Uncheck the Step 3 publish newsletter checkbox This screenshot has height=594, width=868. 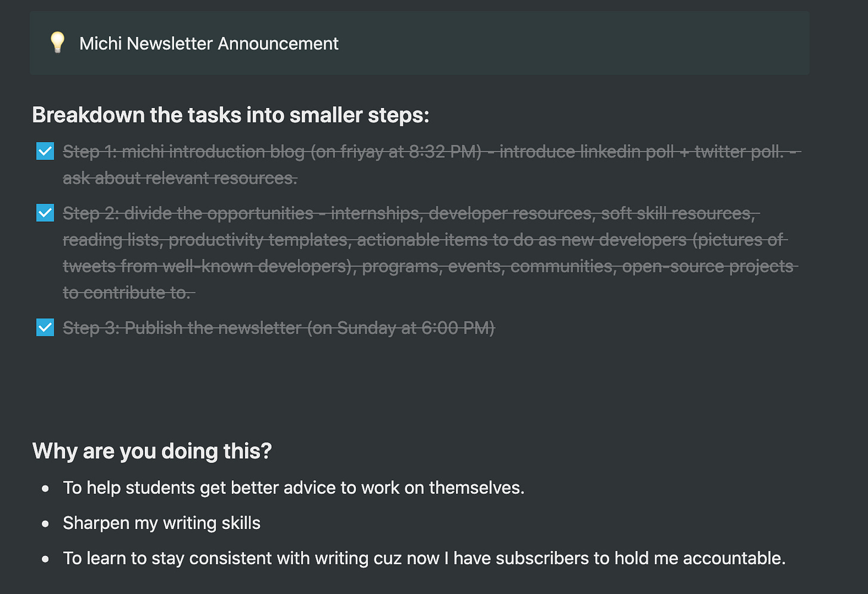[45, 327]
